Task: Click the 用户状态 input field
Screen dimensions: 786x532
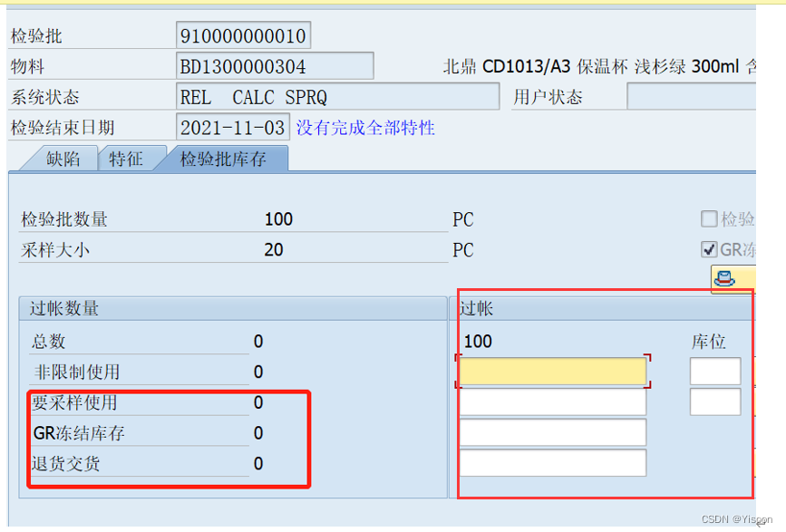Action: pos(691,97)
